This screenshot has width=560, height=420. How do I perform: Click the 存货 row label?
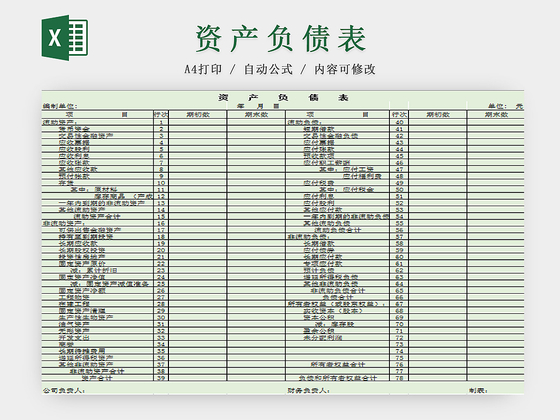pyautogui.click(x=66, y=183)
